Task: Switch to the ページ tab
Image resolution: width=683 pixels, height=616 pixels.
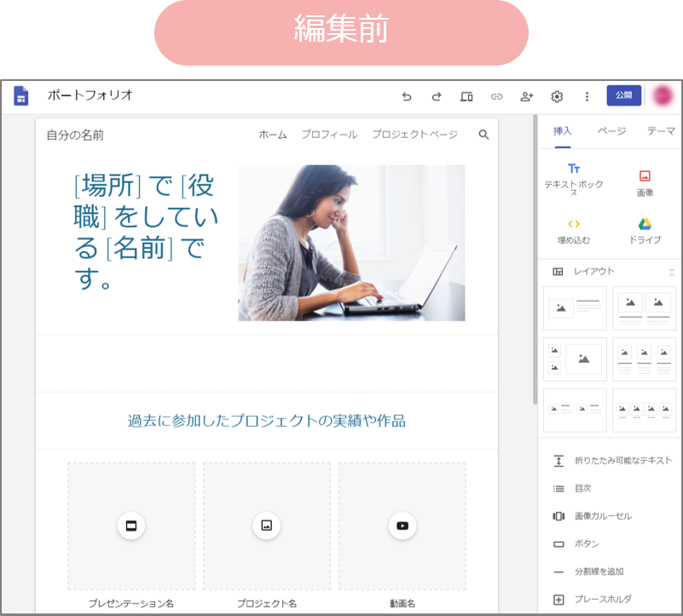Action: tap(611, 131)
